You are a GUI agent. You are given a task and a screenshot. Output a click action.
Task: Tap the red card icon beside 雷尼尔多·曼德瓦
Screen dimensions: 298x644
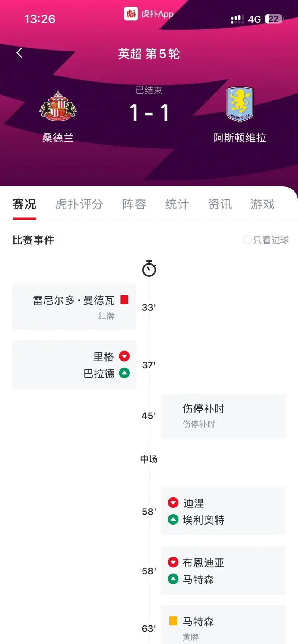click(x=124, y=299)
